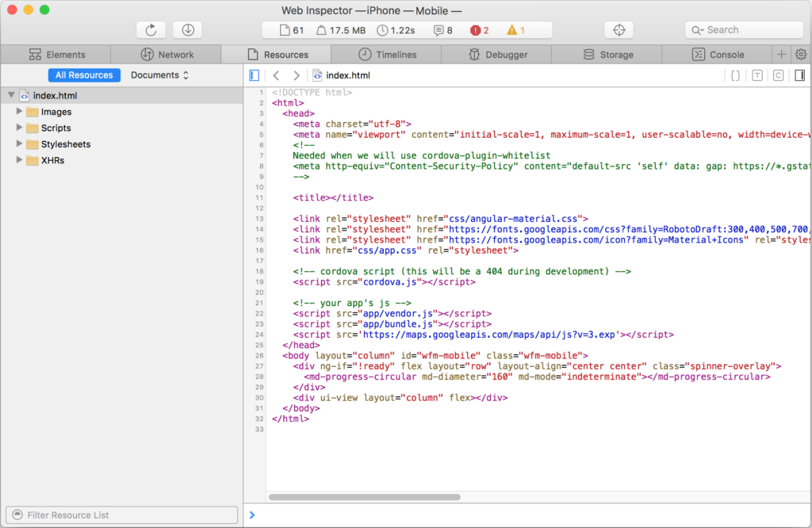The image size is (812, 528).
Task: Toggle pretty print curly braces button
Action: (x=735, y=75)
